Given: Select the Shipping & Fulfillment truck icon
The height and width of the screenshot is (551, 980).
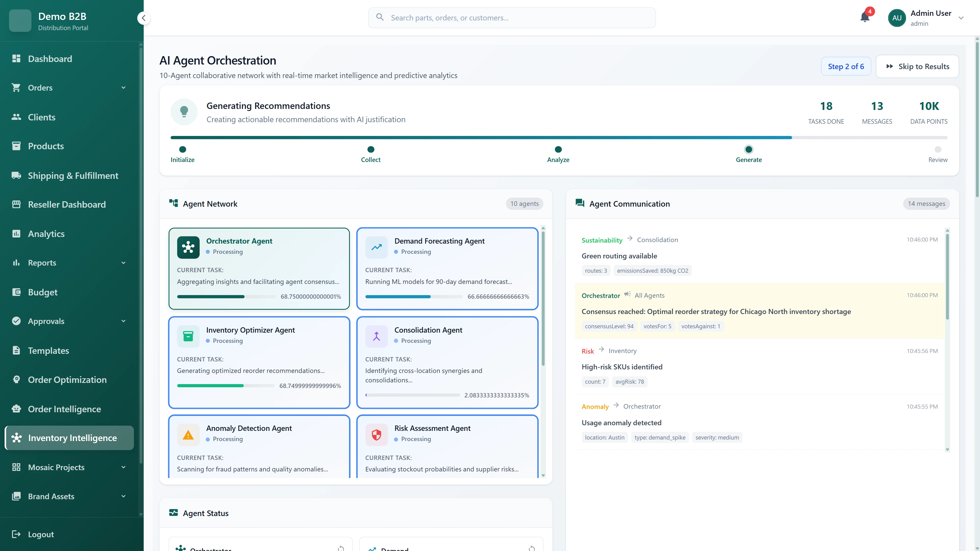Looking at the screenshot, I should click(x=16, y=175).
